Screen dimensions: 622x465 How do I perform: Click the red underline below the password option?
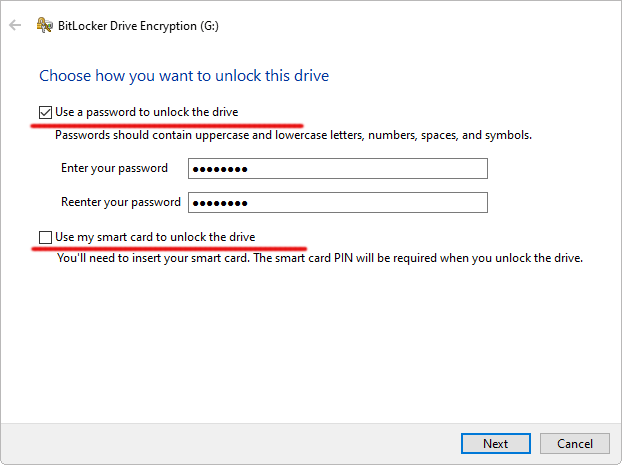coord(167,126)
